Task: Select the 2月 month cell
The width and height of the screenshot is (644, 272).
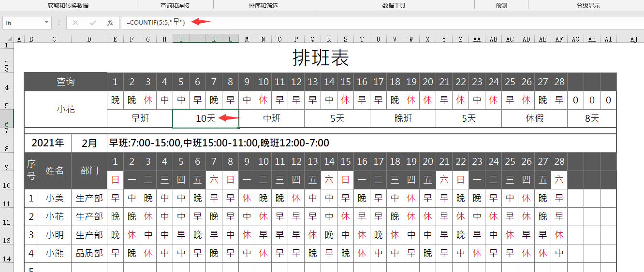Action: click(x=89, y=143)
